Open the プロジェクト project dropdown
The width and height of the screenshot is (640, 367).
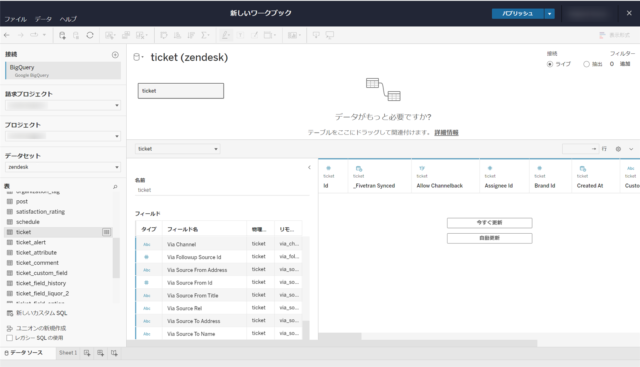(63, 136)
